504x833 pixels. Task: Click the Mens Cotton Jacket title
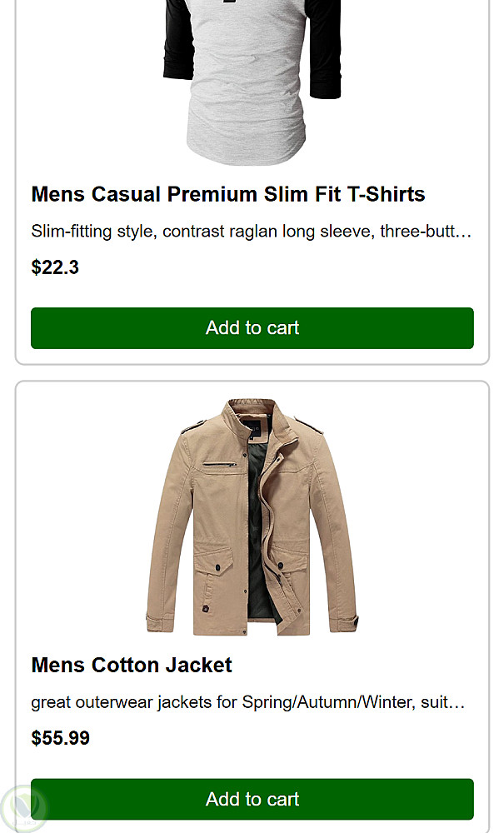pyautogui.click(x=131, y=665)
